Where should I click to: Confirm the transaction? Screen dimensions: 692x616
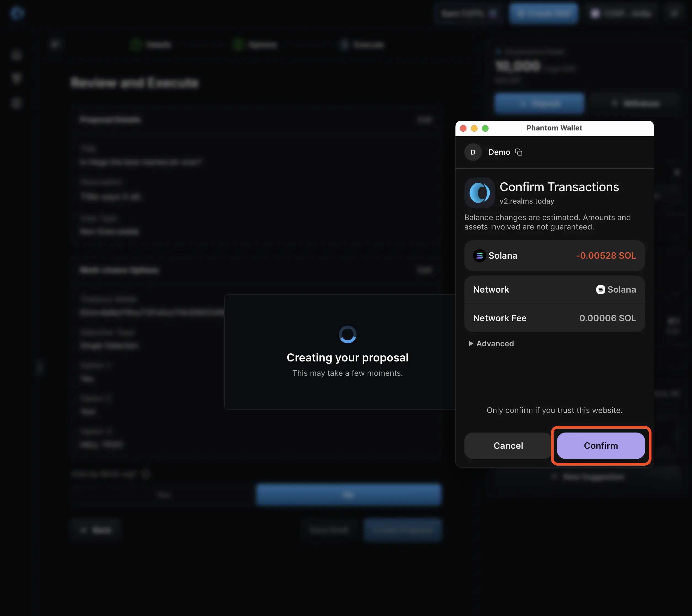(x=600, y=446)
